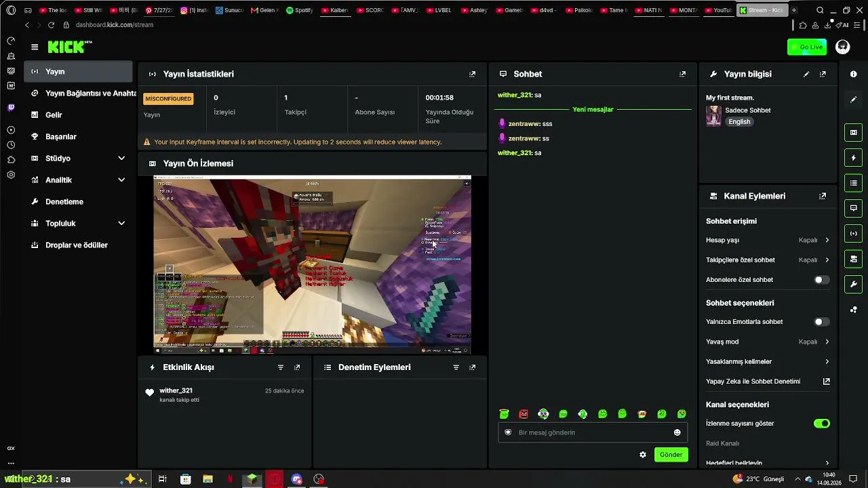
Task: Click the Keyframe interval warning message
Action: tap(298, 142)
